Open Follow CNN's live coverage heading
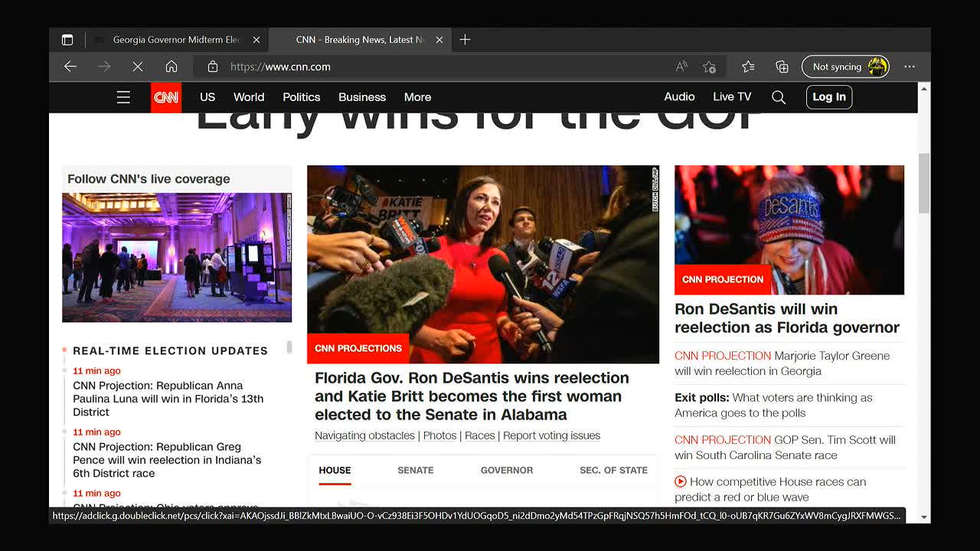980x551 pixels. (149, 179)
